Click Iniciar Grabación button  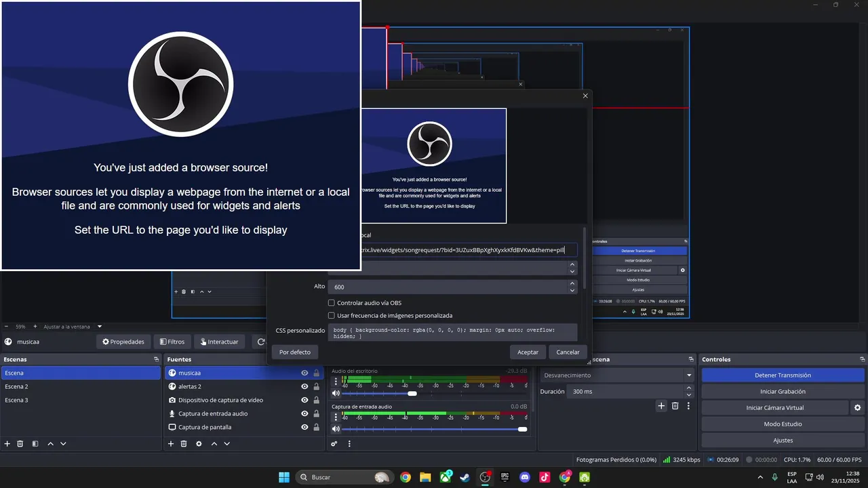pos(783,391)
